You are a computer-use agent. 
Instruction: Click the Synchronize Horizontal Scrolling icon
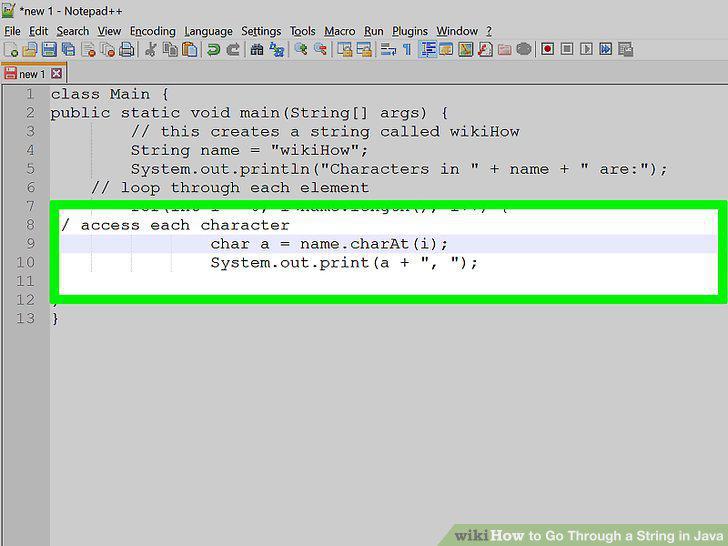click(364, 49)
